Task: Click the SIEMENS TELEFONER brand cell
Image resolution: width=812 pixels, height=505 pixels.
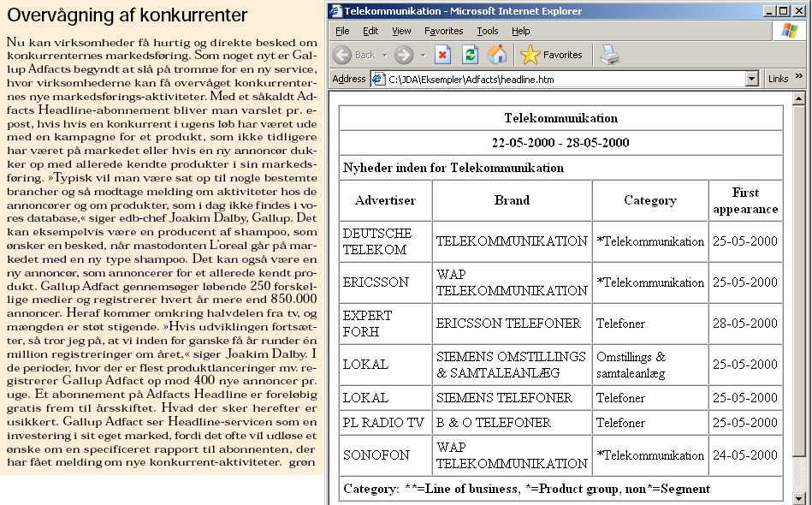Action: (x=513, y=398)
